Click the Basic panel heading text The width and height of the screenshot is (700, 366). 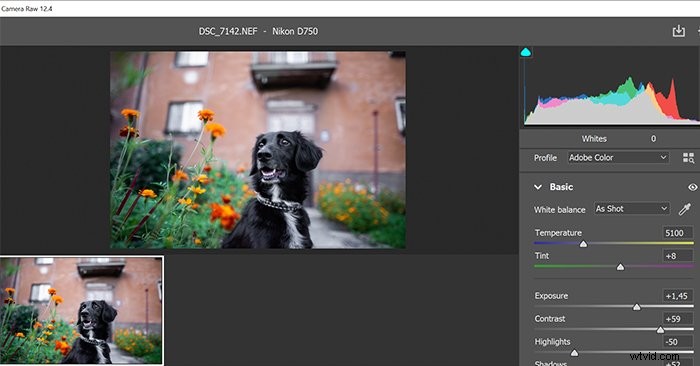[x=561, y=187]
